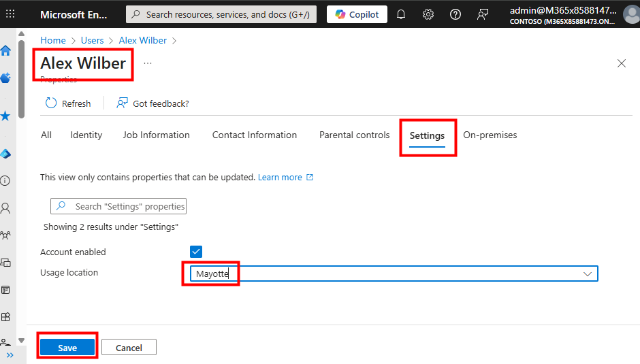Switch to the Job Information tab
Viewport: 640px width, 364px height.
coord(156,135)
